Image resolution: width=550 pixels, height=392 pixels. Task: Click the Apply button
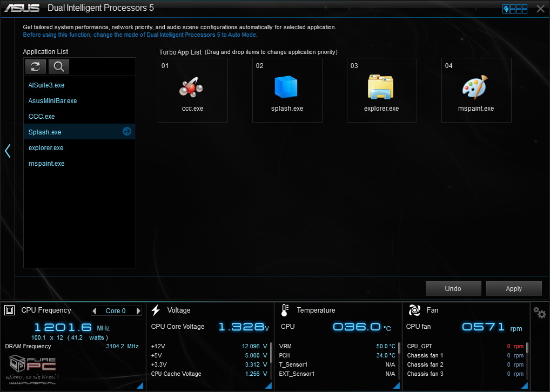(514, 288)
